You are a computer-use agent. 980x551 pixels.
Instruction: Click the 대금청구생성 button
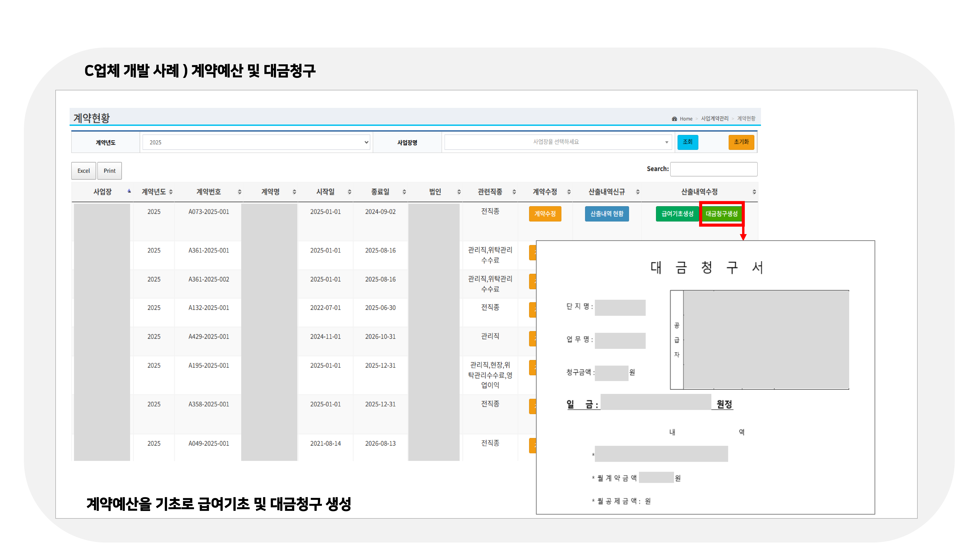pos(722,214)
